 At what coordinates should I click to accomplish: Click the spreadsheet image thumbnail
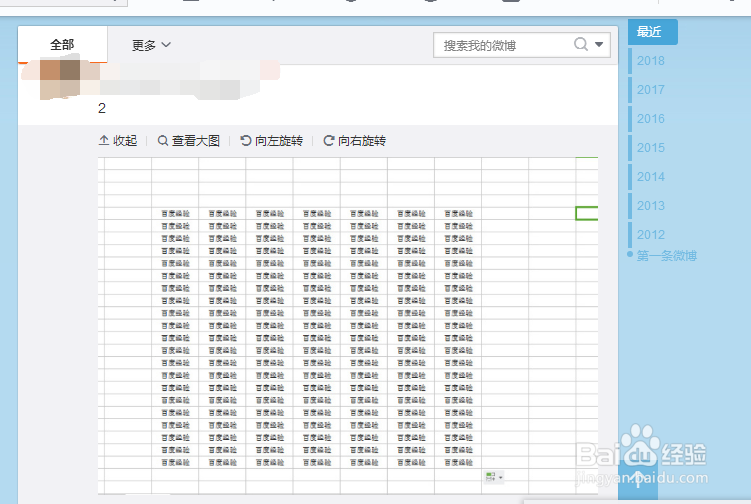coord(348,325)
